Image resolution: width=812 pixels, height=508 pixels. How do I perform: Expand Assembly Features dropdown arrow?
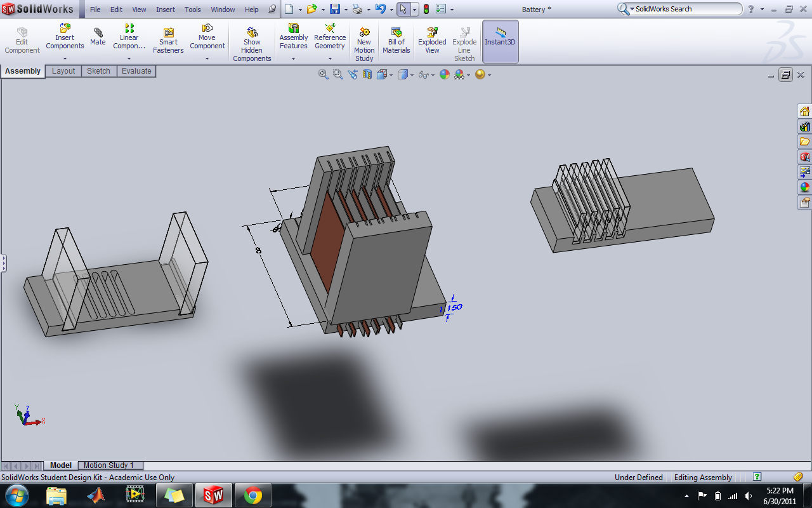[293, 58]
